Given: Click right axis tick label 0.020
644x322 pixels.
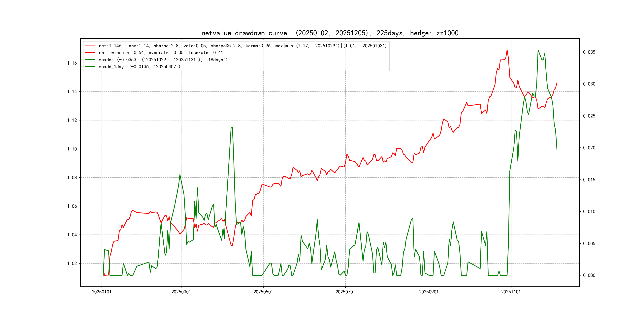Looking at the screenshot, I should click(x=589, y=148).
